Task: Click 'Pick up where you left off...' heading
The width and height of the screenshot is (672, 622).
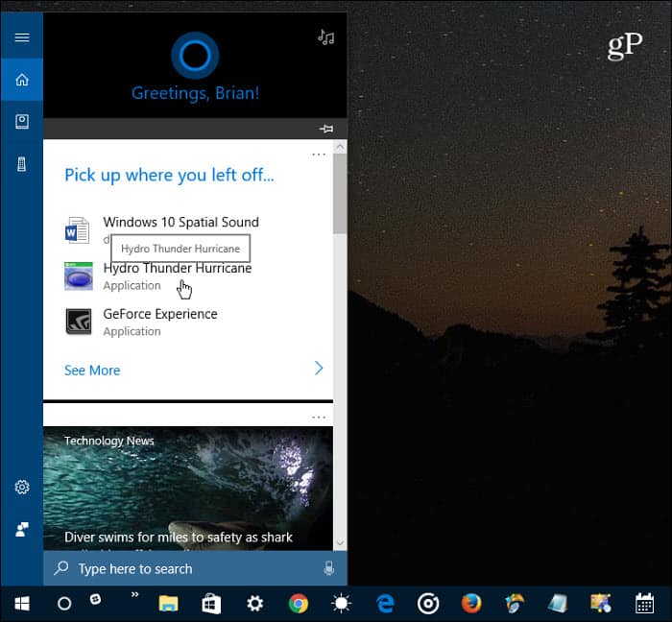Action: coord(169,176)
